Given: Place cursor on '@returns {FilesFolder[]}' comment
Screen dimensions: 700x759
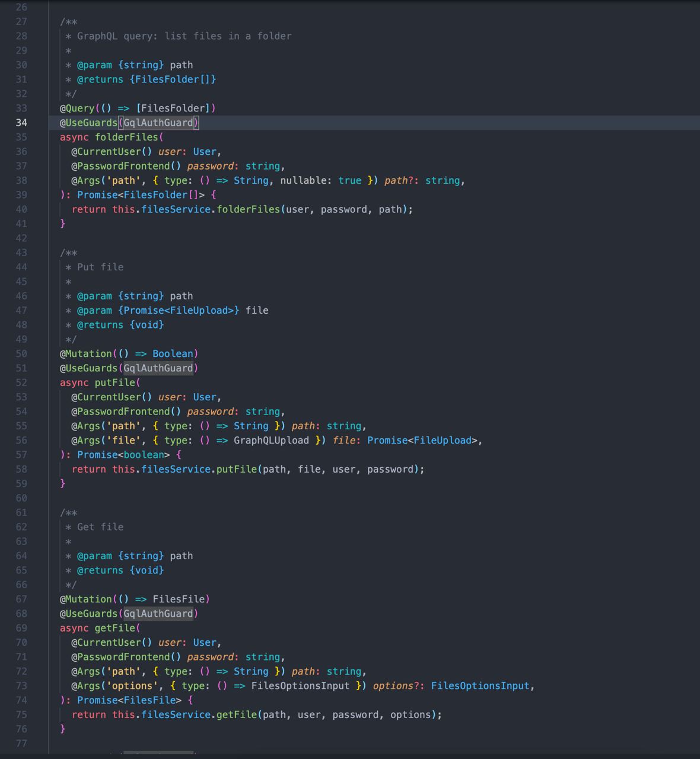Looking at the screenshot, I should pos(147,79).
